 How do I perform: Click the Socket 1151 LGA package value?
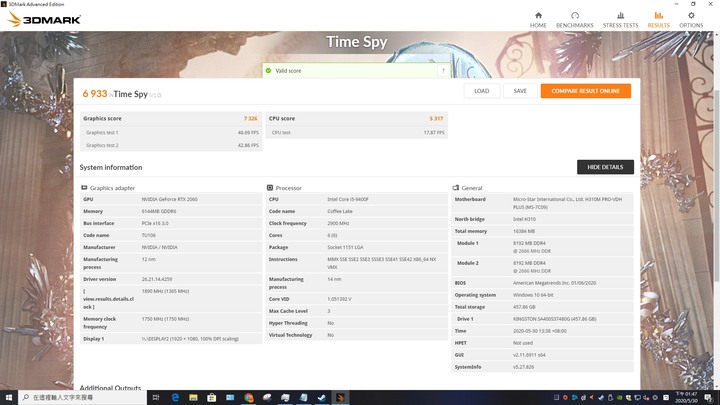click(x=345, y=247)
